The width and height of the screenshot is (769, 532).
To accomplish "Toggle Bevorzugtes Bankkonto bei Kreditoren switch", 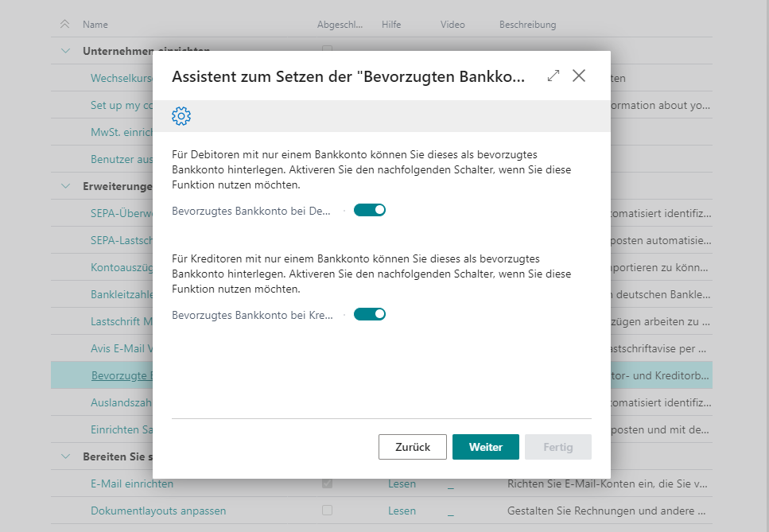I will coord(369,314).
